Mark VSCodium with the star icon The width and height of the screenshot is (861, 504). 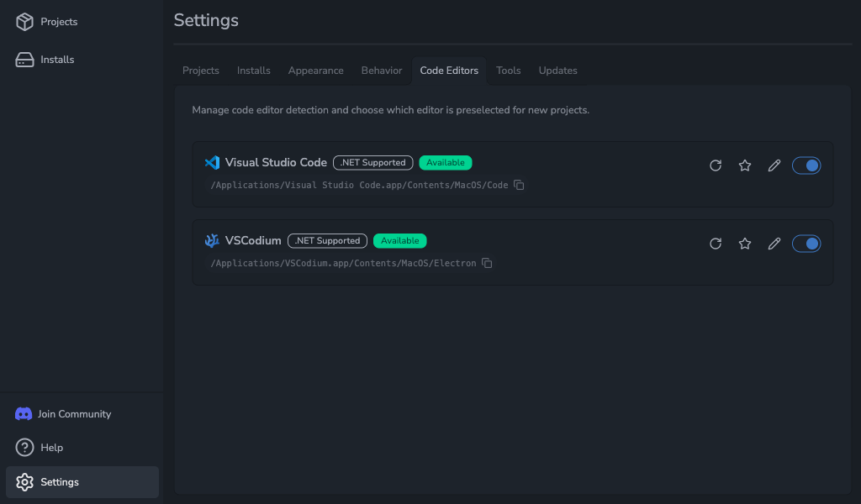tap(745, 243)
